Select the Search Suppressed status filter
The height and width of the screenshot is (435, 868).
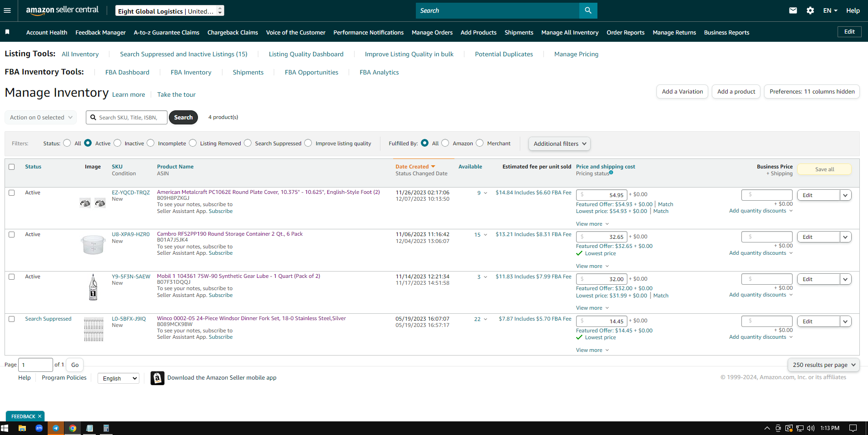coord(247,143)
